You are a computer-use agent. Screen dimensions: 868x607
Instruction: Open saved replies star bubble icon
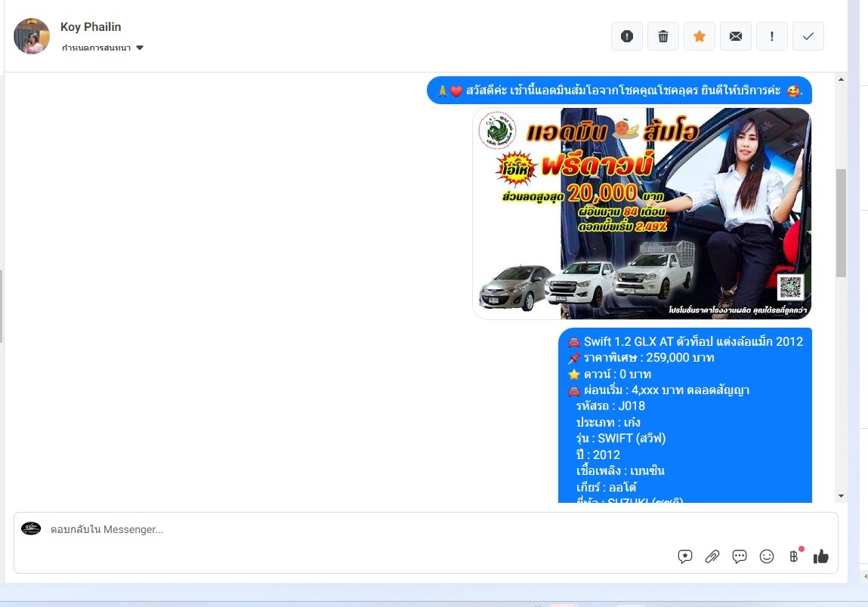coord(684,556)
